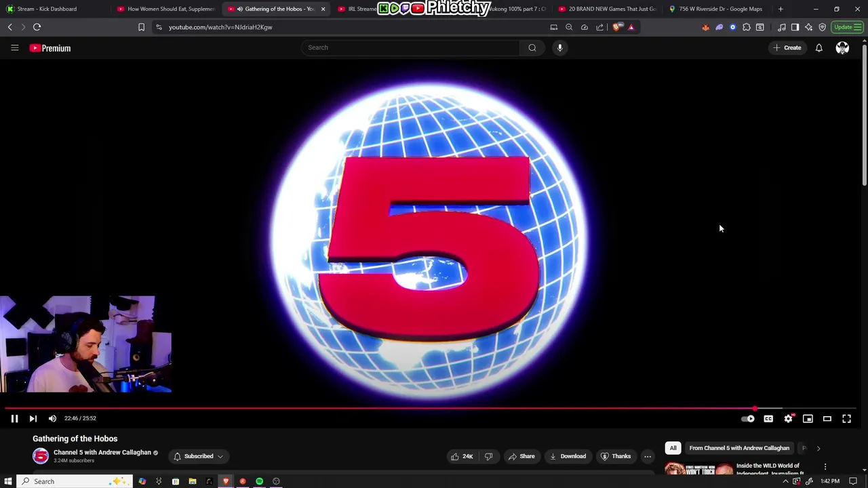Close the Gathering of the Hobos tab
Image resolution: width=868 pixels, height=488 pixels.
click(323, 9)
